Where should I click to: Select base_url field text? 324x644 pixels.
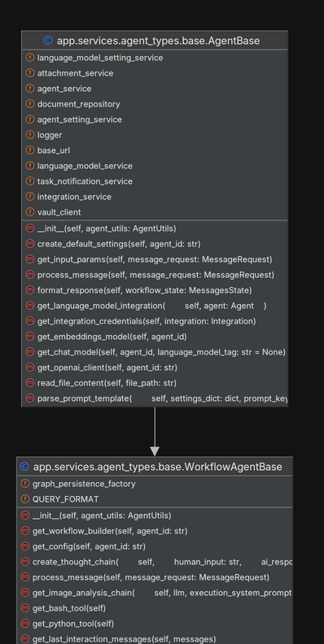click(54, 150)
